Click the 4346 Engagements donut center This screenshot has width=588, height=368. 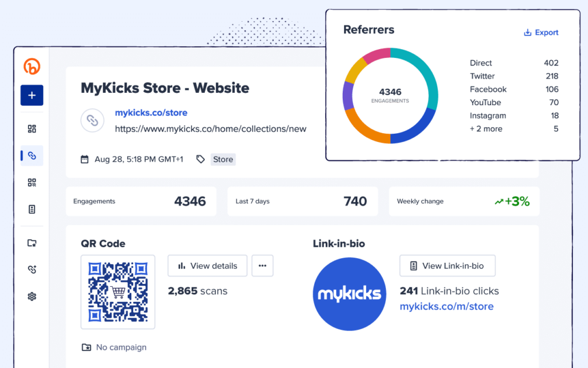coord(390,95)
